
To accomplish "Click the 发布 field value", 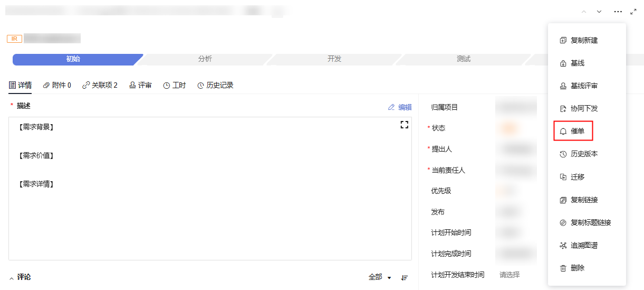I will [510, 212].
